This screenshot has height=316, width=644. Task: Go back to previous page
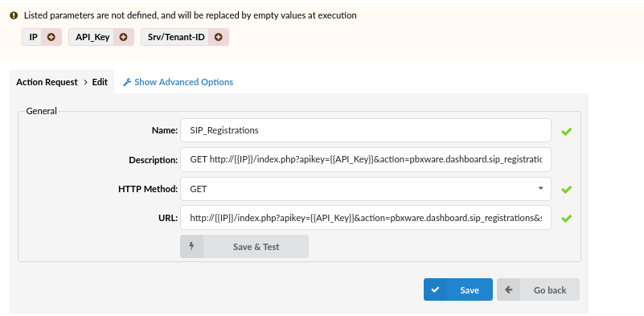(538, 289)
